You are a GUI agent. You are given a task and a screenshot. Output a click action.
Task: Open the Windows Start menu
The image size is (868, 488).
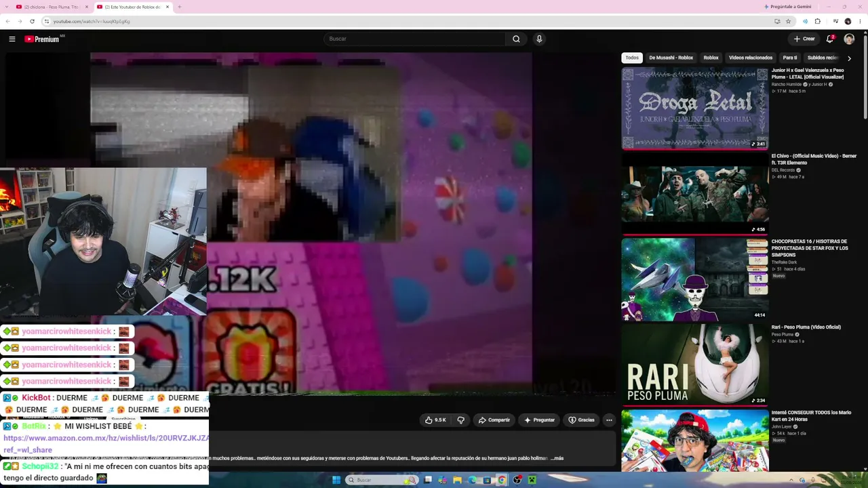[336, 480]
